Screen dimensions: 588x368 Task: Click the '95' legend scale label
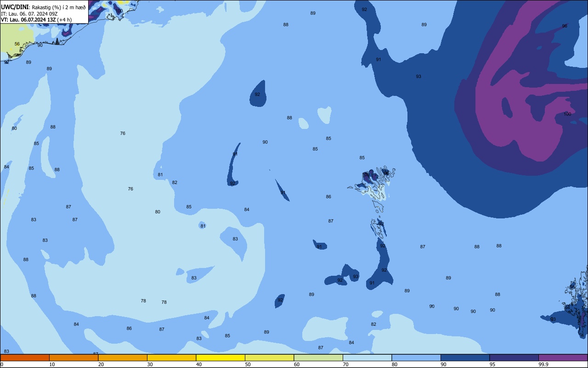(492, 364)
